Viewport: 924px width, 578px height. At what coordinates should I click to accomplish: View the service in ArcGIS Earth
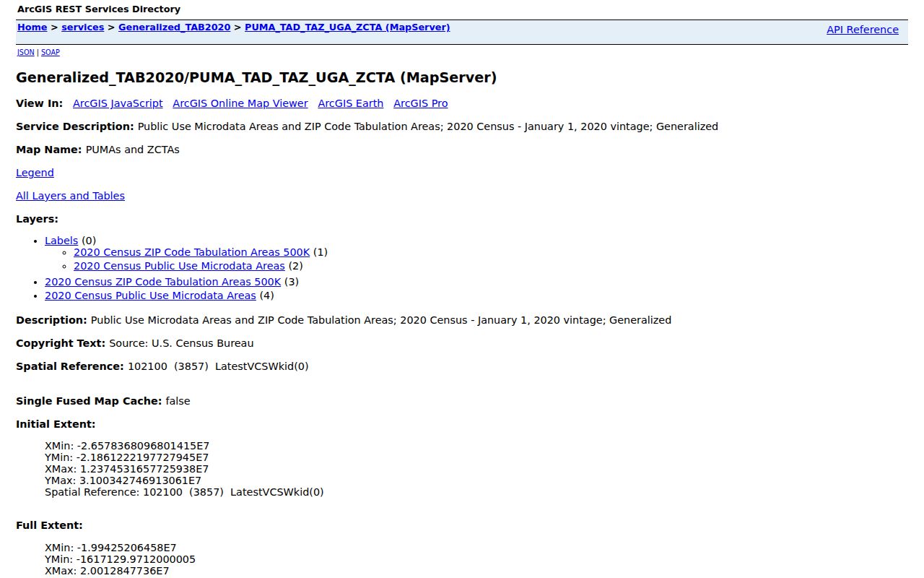tap(351, 103)
